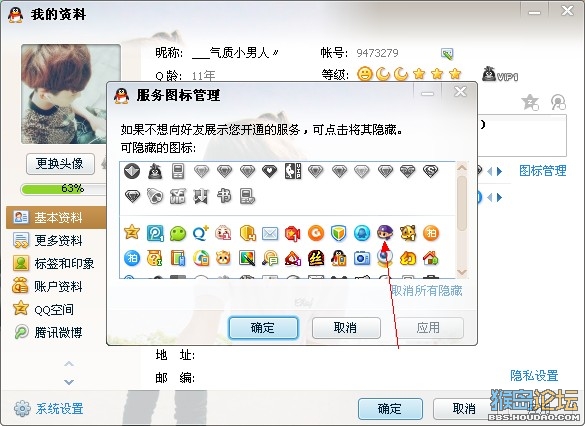Screen dimensions: 585x426
Task: Select the orange circular 拍 icon
Action: [431, 234]
